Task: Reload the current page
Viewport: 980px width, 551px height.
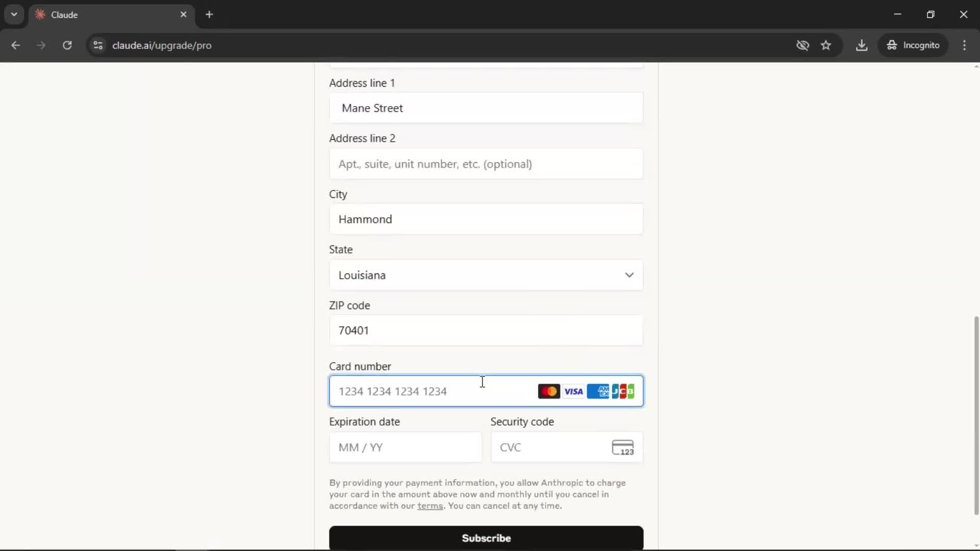Action: 67,45
